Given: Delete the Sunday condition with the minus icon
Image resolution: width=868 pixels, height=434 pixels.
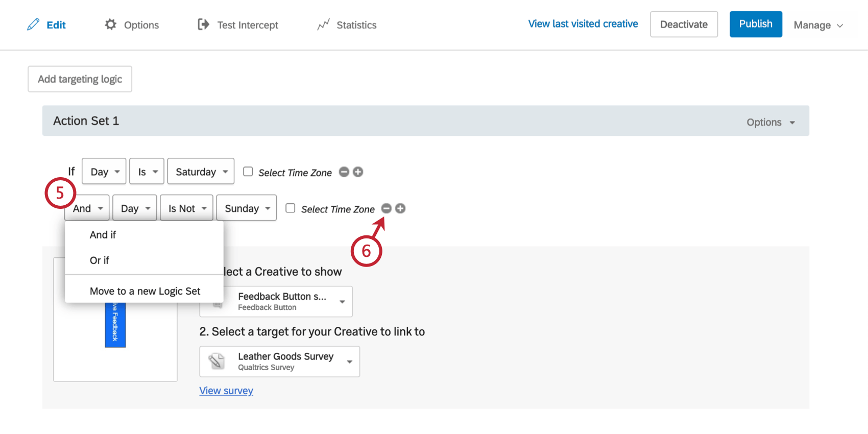Looking at the screenshot, I should (x=387, y=208).
